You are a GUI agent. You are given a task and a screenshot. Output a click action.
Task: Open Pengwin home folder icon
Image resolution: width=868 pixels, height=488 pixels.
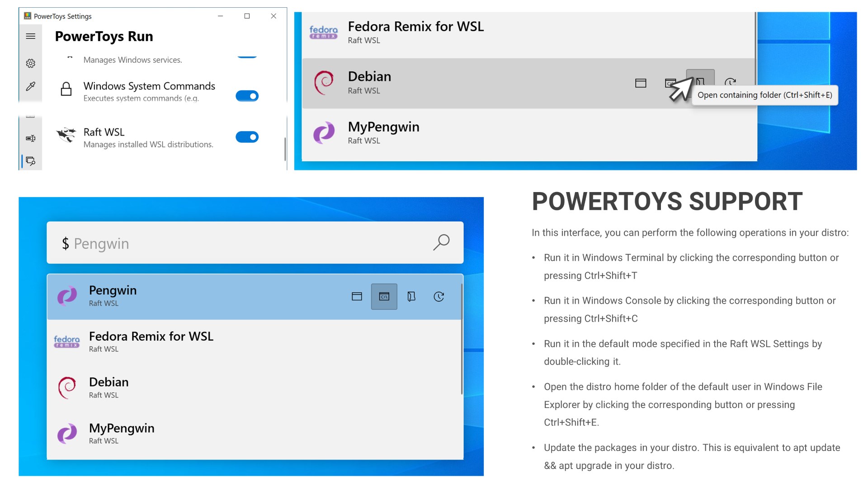pyautogui.click(x=411, y=296)
